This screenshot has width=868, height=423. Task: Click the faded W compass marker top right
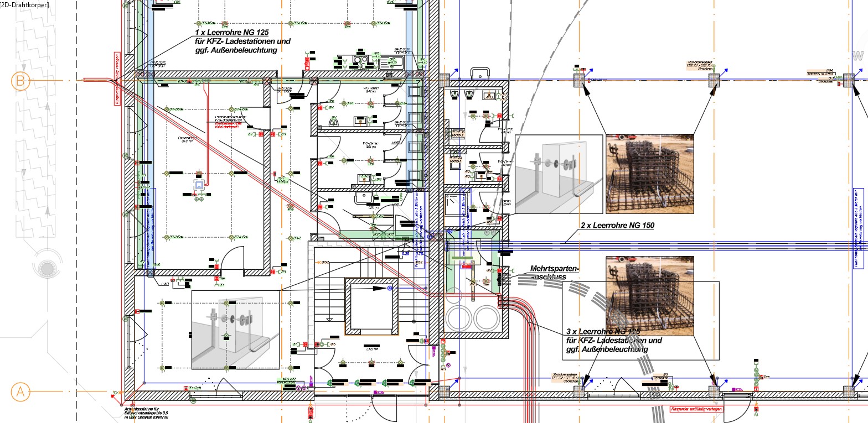(858, 56)
